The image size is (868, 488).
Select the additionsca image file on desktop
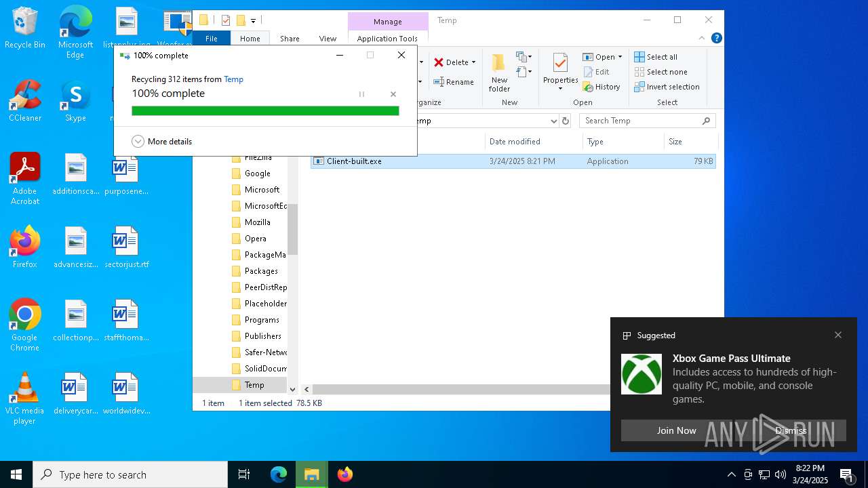[76, 174]
